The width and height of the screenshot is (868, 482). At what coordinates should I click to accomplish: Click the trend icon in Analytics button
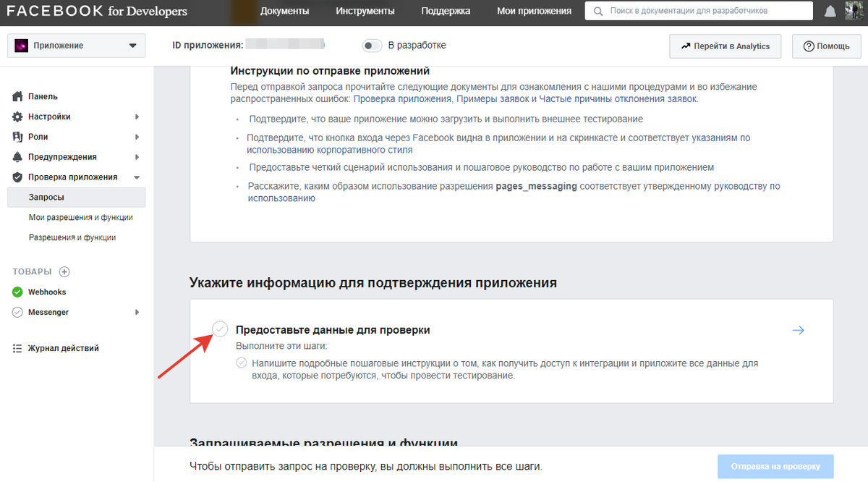tap(686, 46)
